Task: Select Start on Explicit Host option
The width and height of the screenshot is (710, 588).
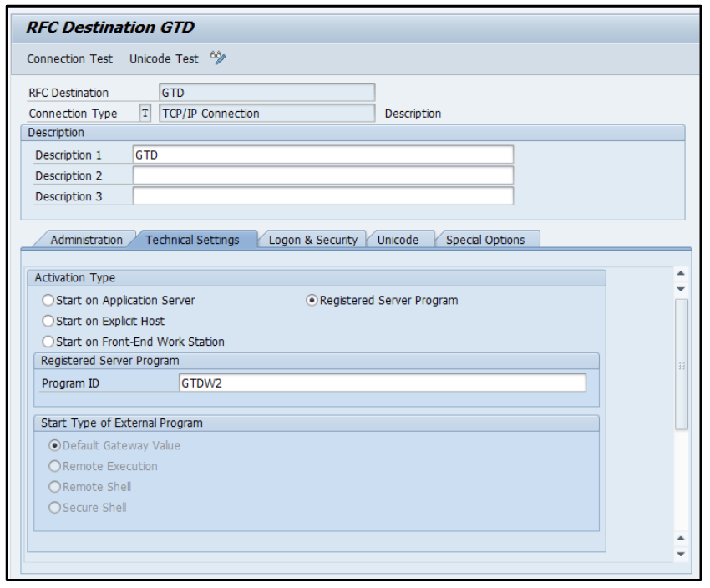Action: [48, 321]
